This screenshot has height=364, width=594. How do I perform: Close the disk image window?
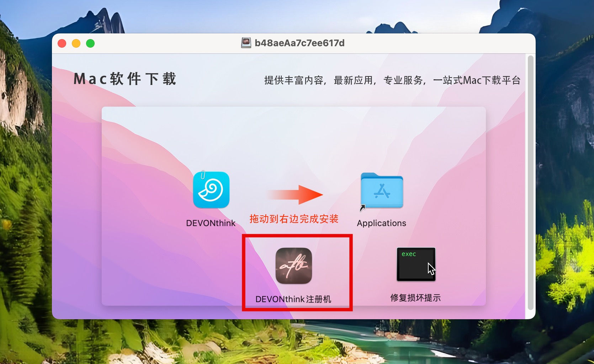click(x=62, y=43)
